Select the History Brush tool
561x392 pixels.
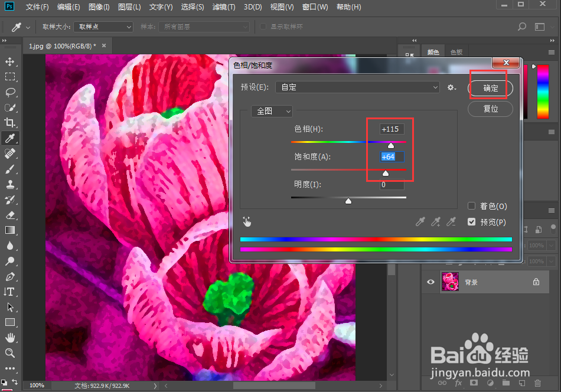point(9,200)
